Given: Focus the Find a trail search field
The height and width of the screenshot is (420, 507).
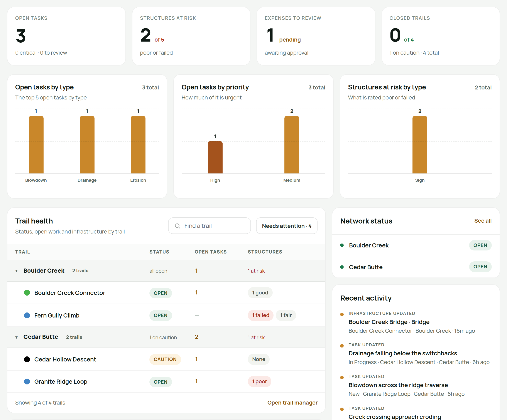Looking at the screenshot, I should (209, 226).
